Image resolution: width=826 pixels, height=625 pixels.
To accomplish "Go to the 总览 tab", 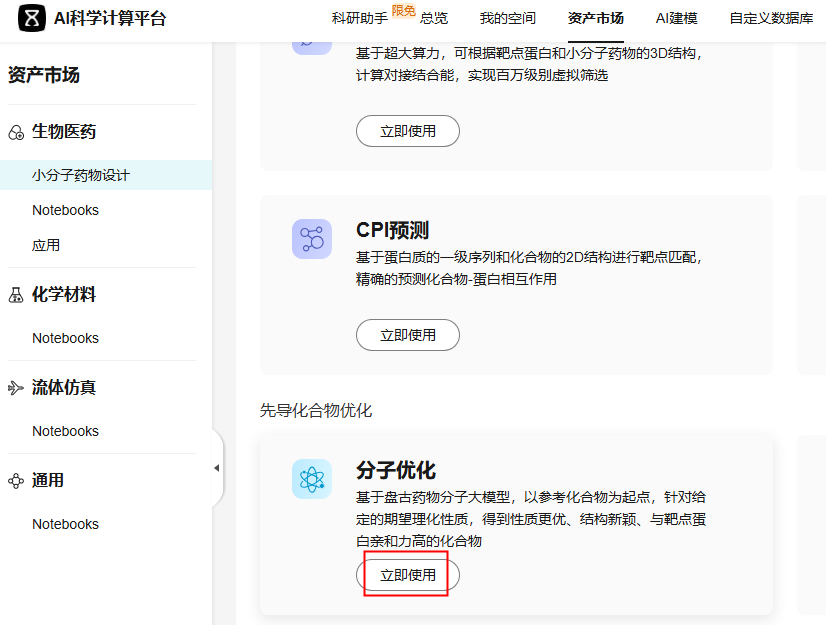I will pos(434,18).
